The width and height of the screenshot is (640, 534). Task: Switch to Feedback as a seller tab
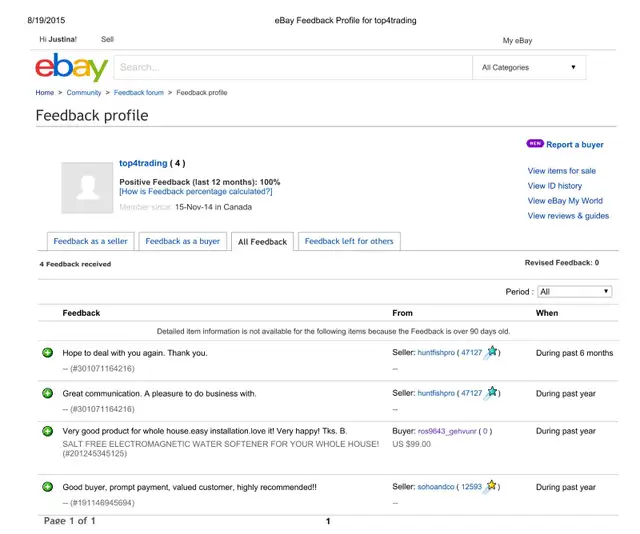pyautogui.click(x=91, y=241)
